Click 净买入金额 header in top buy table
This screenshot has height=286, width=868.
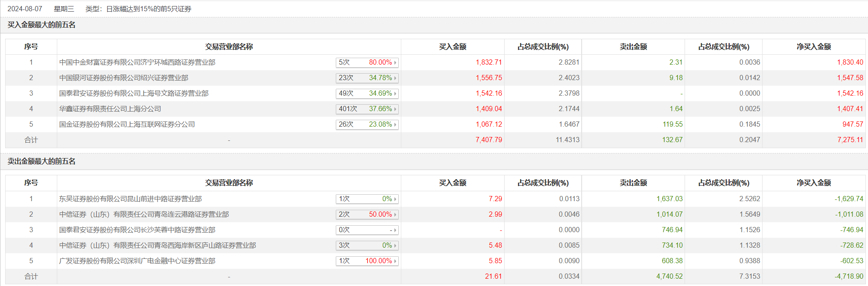[x=813, y=47]
